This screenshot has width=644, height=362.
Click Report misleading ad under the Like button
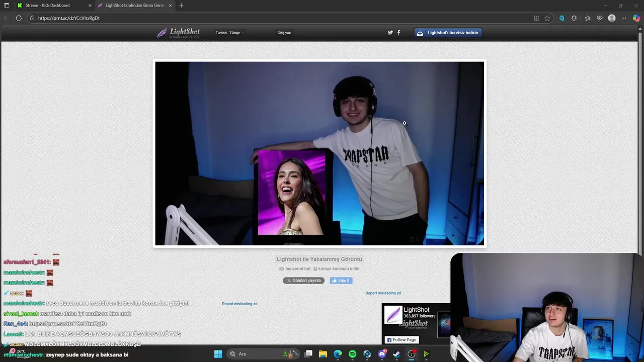383,293
